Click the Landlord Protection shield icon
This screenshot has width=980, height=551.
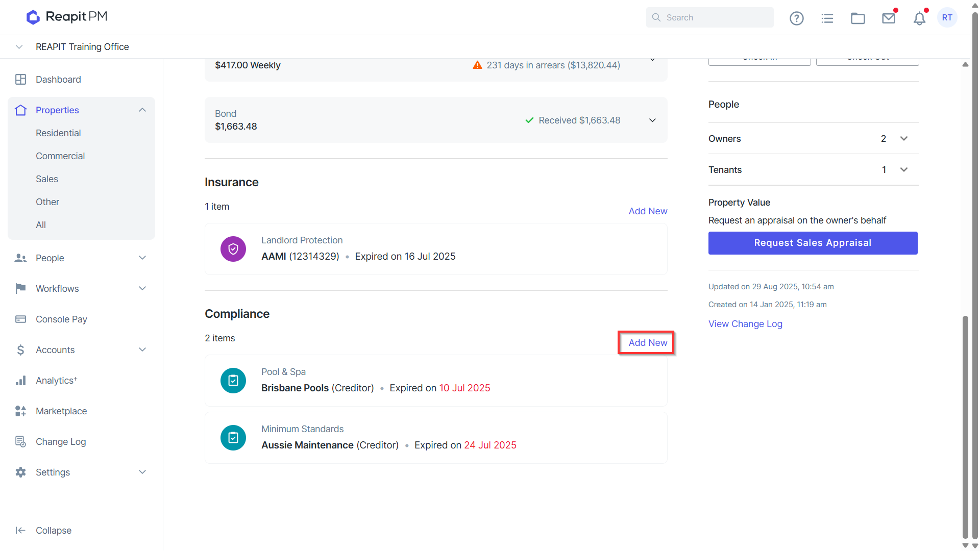(x=233, y=249)
